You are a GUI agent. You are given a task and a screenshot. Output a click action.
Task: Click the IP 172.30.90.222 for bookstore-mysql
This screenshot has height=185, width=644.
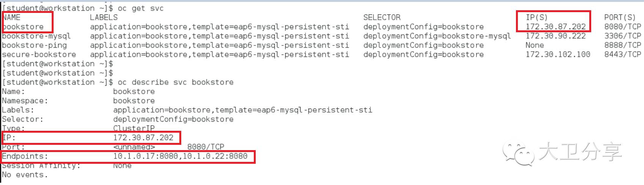[x=556, y=36]
